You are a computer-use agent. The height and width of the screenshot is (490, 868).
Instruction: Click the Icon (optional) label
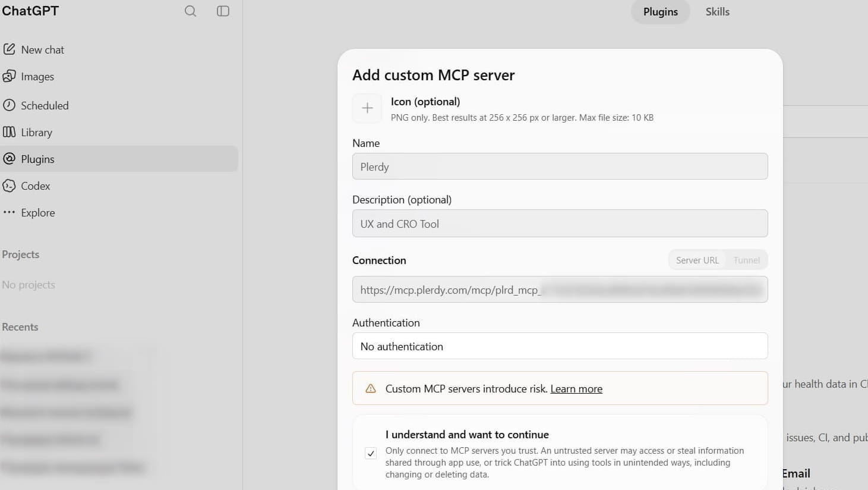click(x=425, y=102)
